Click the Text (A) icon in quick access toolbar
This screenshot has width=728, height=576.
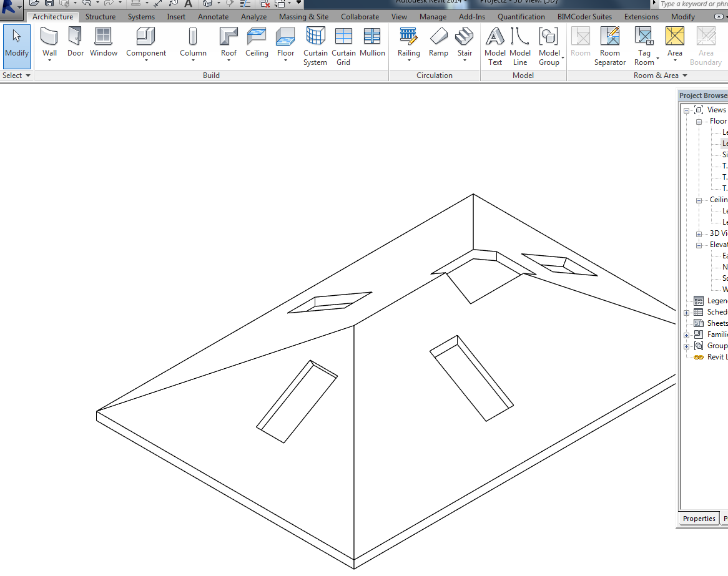click(188, 4)
